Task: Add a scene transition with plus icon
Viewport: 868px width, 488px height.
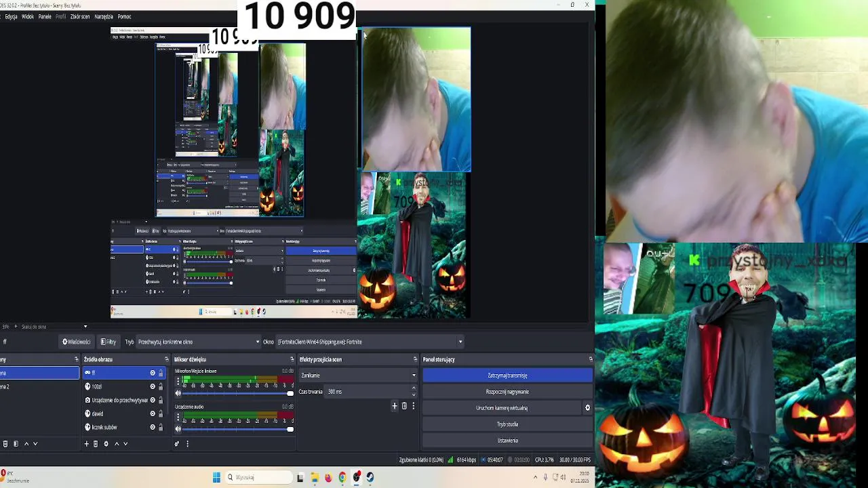Action: coord(394,406)
